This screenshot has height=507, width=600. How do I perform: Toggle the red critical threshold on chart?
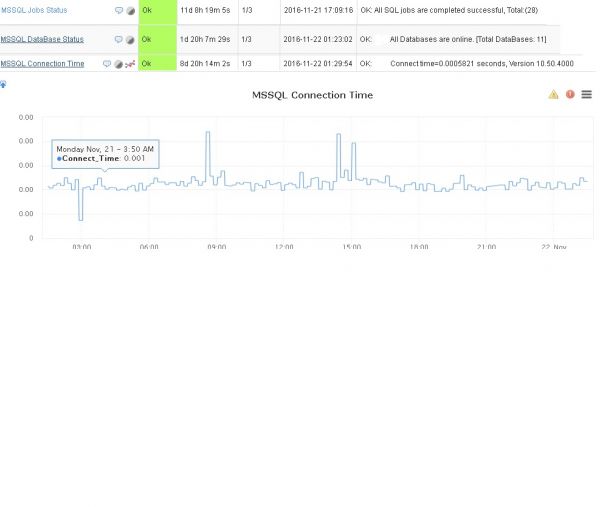pyautogui.click(x=570, y=95)
